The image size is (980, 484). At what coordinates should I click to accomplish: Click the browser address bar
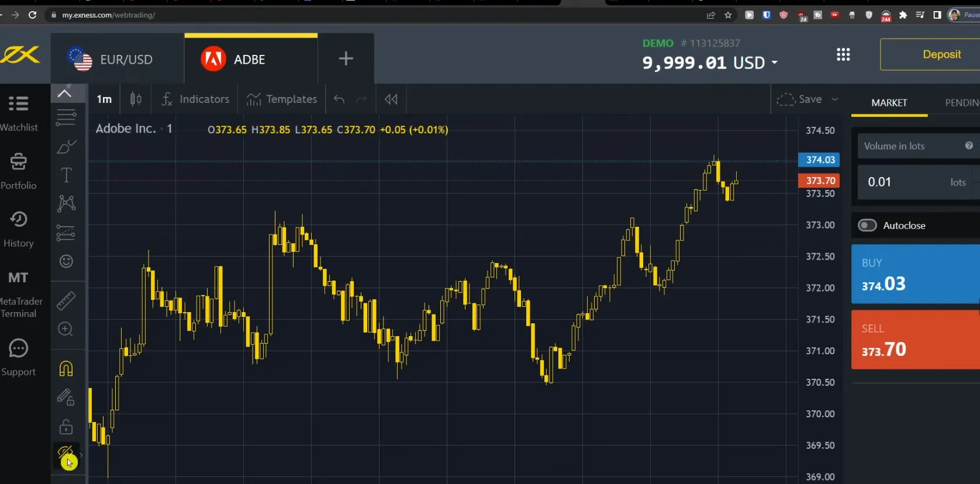tap(374, 15)
